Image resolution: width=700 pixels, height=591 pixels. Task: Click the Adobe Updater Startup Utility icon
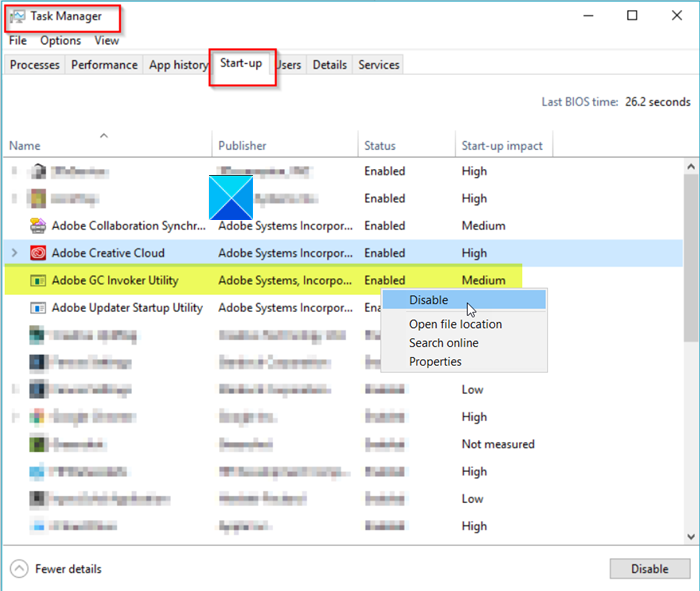click(38, 308)
